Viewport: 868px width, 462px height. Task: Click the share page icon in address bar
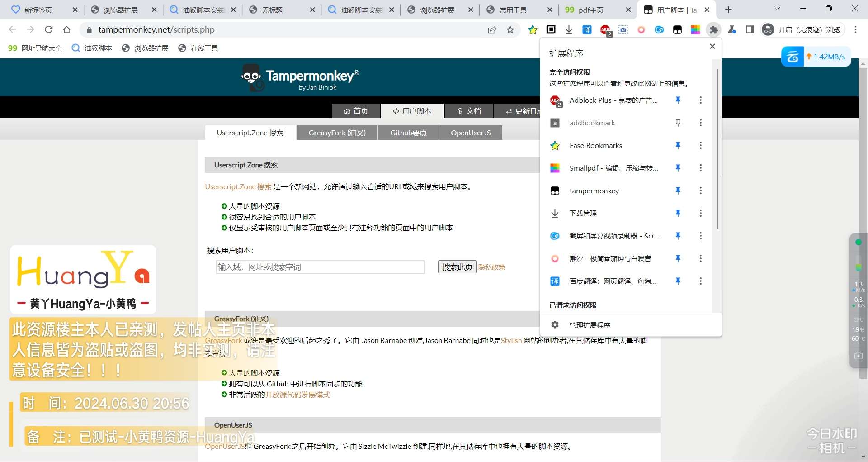tap(492, 30)
